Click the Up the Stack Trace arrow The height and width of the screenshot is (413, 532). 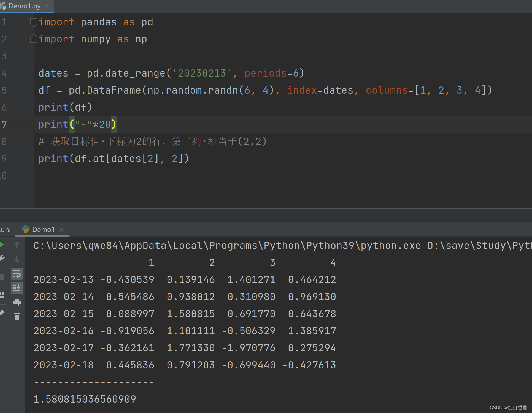pyautogui.click(x=17, y=245)
